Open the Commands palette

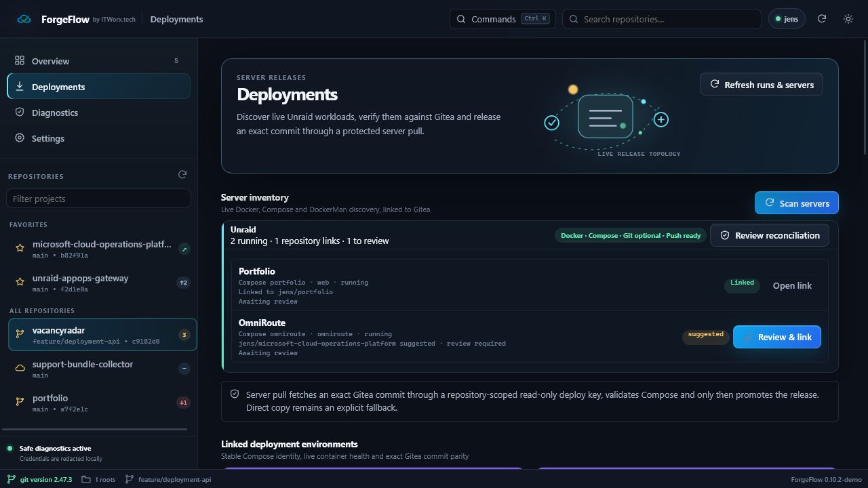coord(502,19)
